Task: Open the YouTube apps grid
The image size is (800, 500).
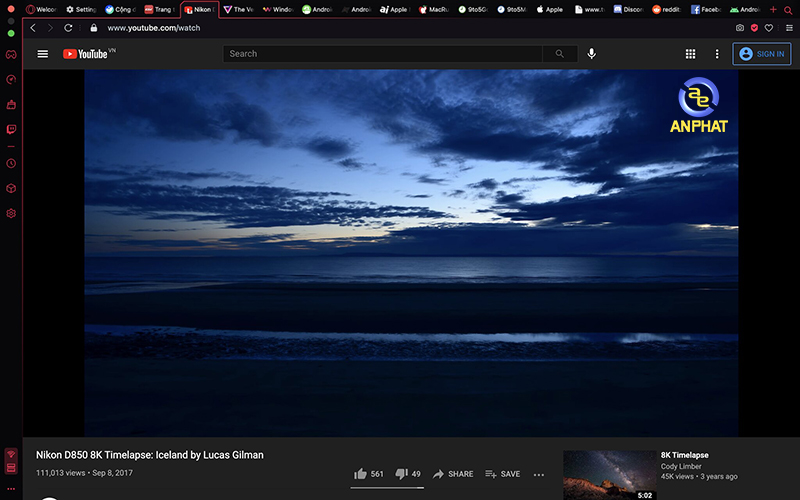Action: tap(690, 54)
